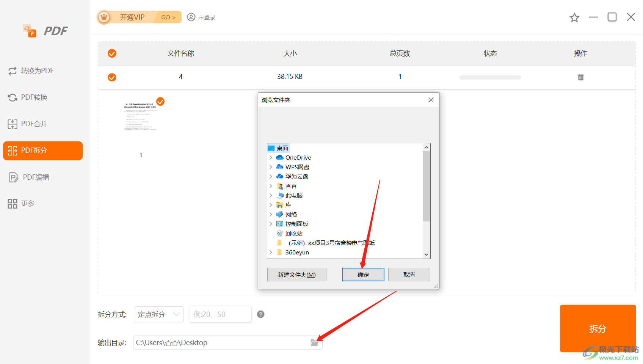Viewport: 643px width, 364px height.
Task: Select the PDF拆分 sidebar section
Action: pos(43,151)
